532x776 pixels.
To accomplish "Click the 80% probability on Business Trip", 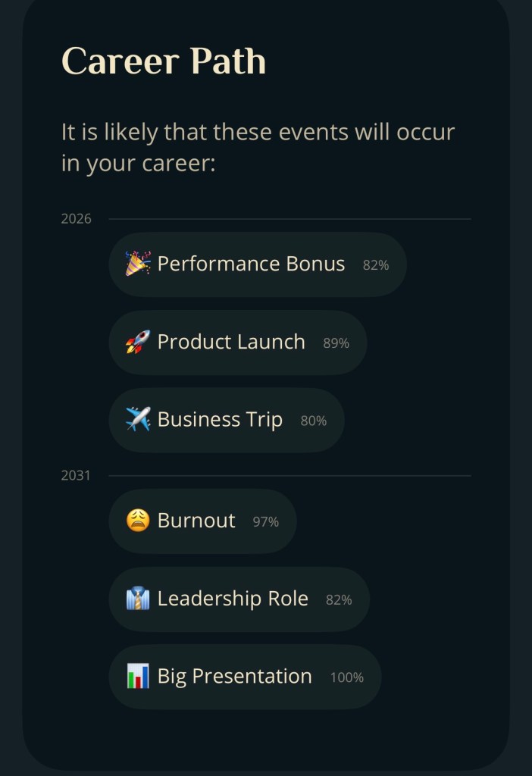I will click(x=313, y=421).
